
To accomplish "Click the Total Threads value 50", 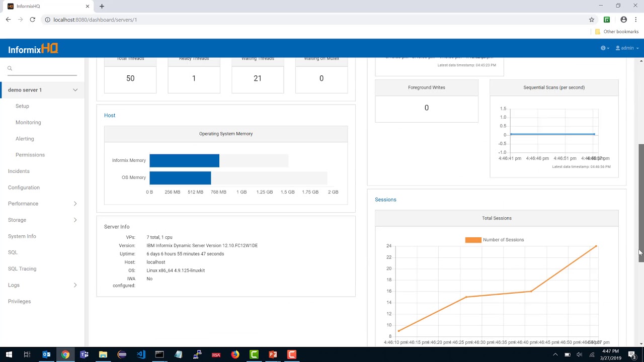I will pos(130,78).
